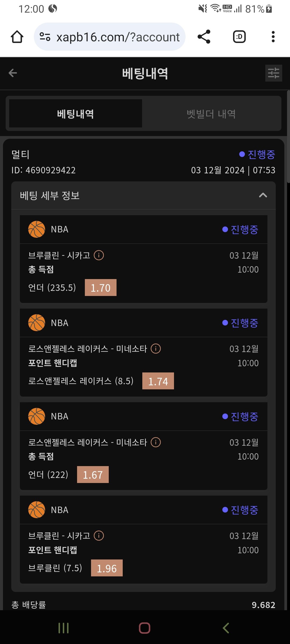Tap info icon on 브루클린 포인트 핸디캡 bet
This screenshot has width=290, height=644.
point(99,536)
